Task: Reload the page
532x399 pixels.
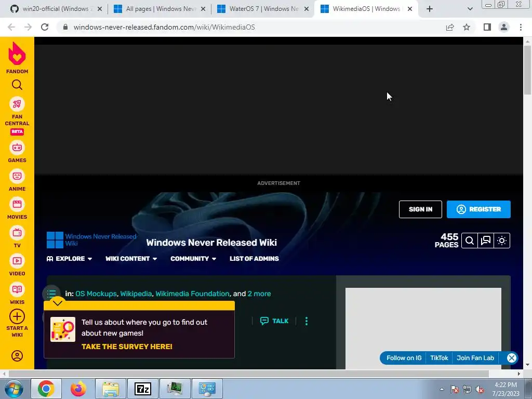Action: click(x=45, y=27)
